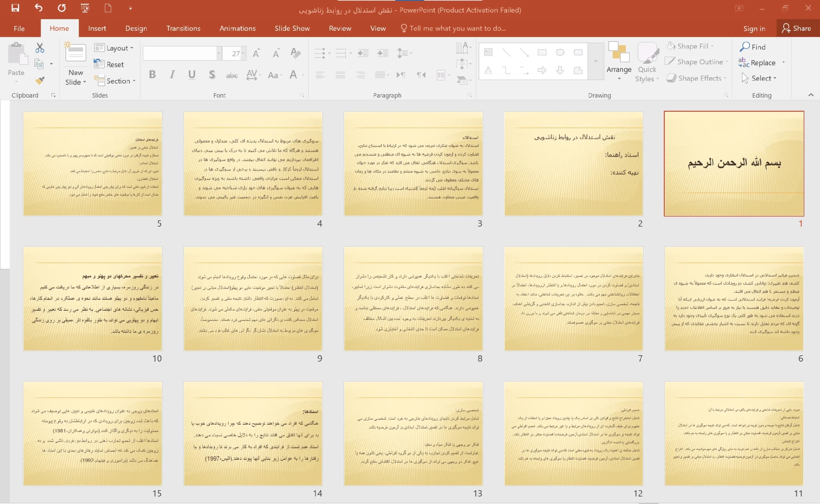Toggle Underline formatting

click(x=192, y=75)
